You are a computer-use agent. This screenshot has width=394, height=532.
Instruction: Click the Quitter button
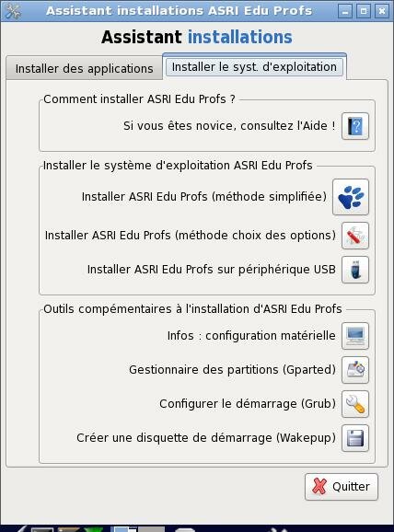[x=341, y=487]
